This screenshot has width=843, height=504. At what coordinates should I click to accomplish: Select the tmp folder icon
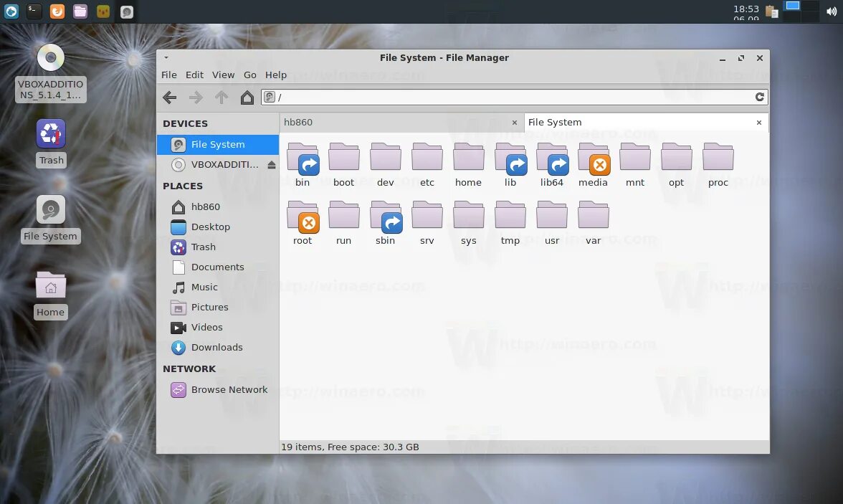pos(510,215)
